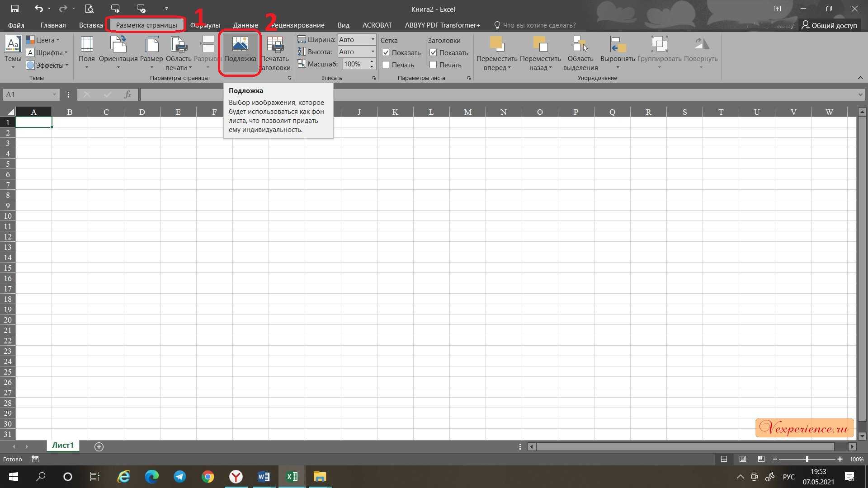Click the zoom slider handle

pos(807,459)
